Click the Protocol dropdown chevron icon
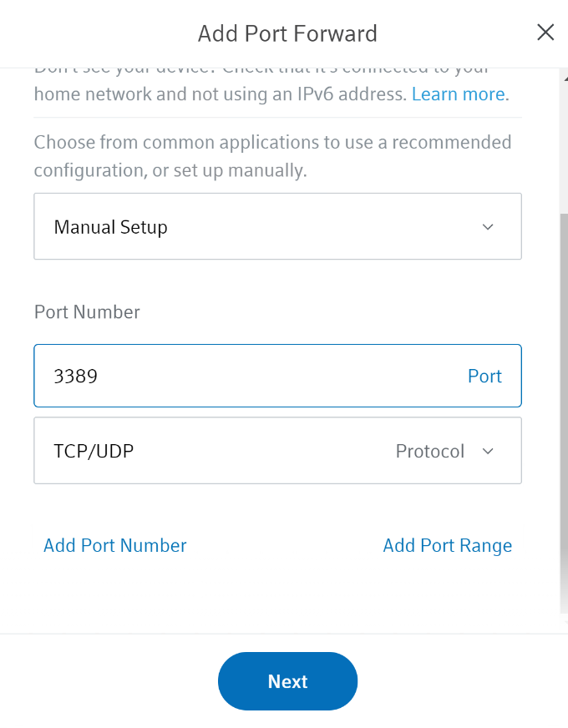 [489, 451]
